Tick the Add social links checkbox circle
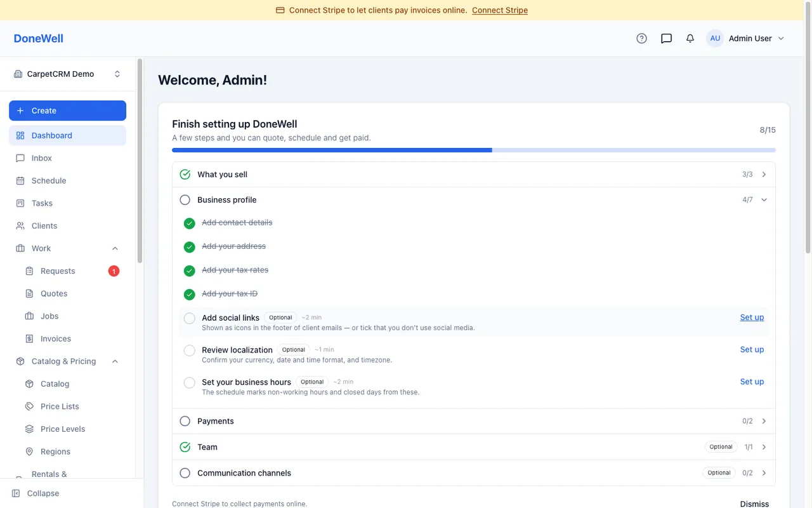Screen dimensions: 812x508 190,318
